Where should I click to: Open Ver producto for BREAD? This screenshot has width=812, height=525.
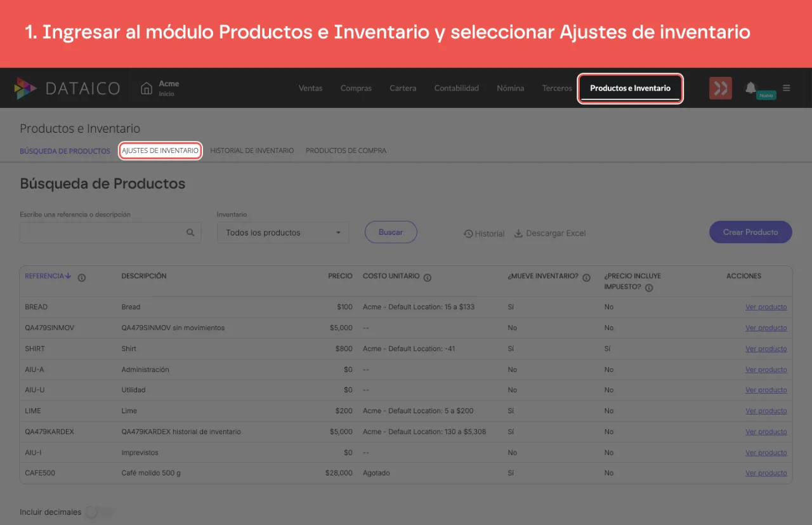[x=766, y=307]
